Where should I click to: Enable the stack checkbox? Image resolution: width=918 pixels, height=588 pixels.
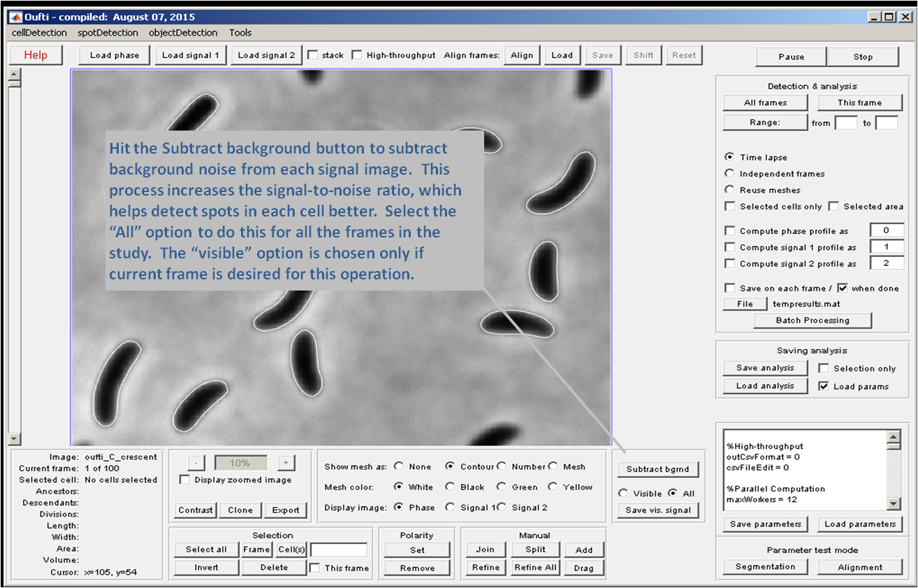(x=312, y=55)
